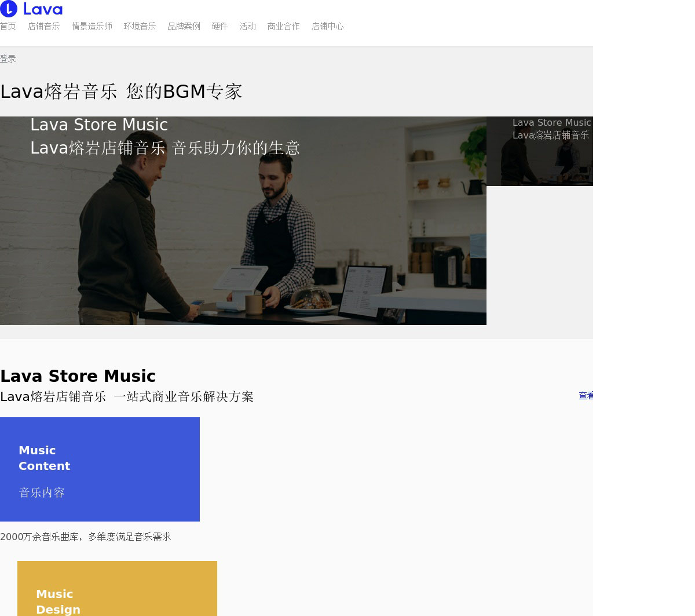The height and width of the screenshot is (616, 695).
Task: Open the 店铺音乐 menu item
Action: [x=44, y=27]
